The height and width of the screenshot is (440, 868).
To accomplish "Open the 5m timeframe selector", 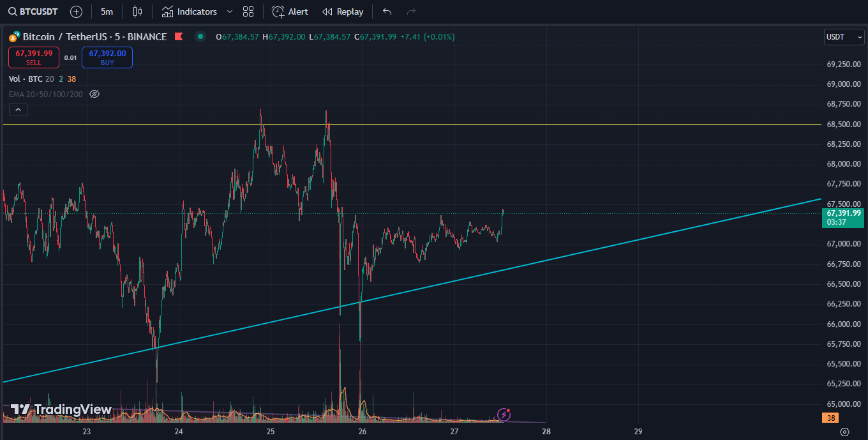I will pyautogui.click(x=105, y=11).
